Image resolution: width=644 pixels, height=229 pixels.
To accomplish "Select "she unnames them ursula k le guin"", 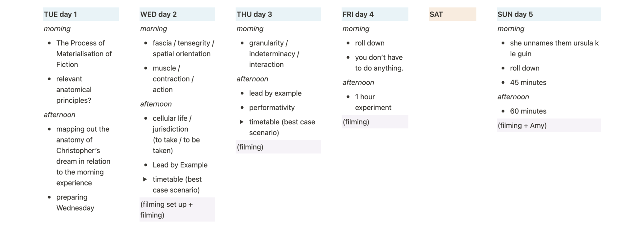I will (x=554, y=48).
